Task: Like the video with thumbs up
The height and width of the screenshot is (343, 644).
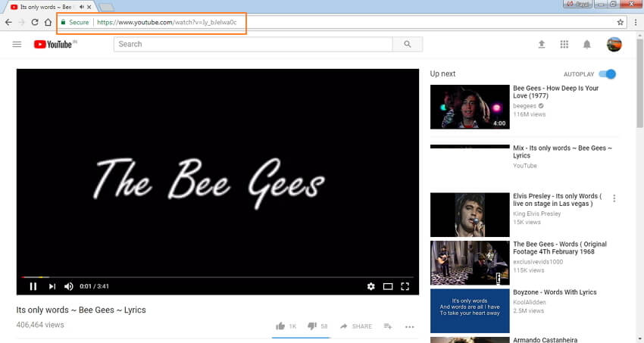Action: point(280,326)
